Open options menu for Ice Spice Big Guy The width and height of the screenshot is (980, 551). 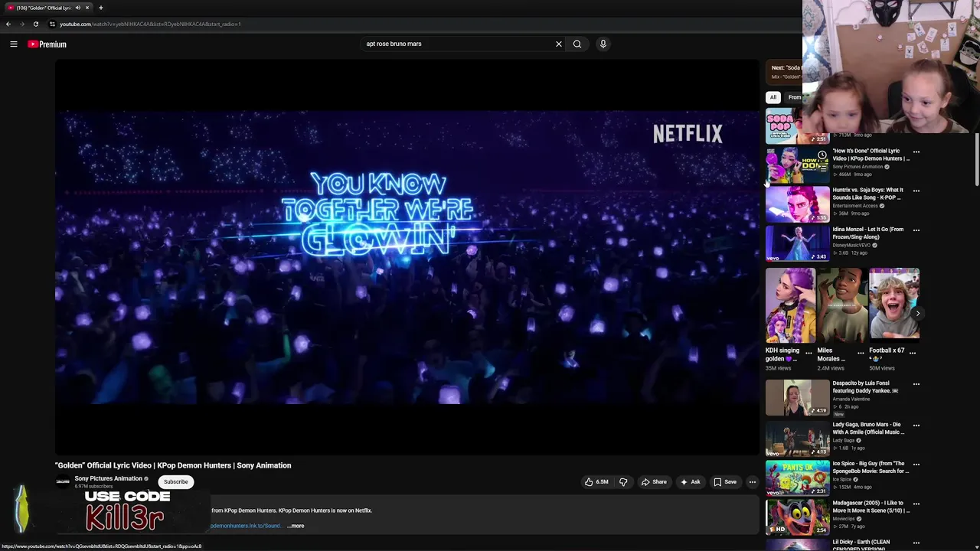(916, 465)
